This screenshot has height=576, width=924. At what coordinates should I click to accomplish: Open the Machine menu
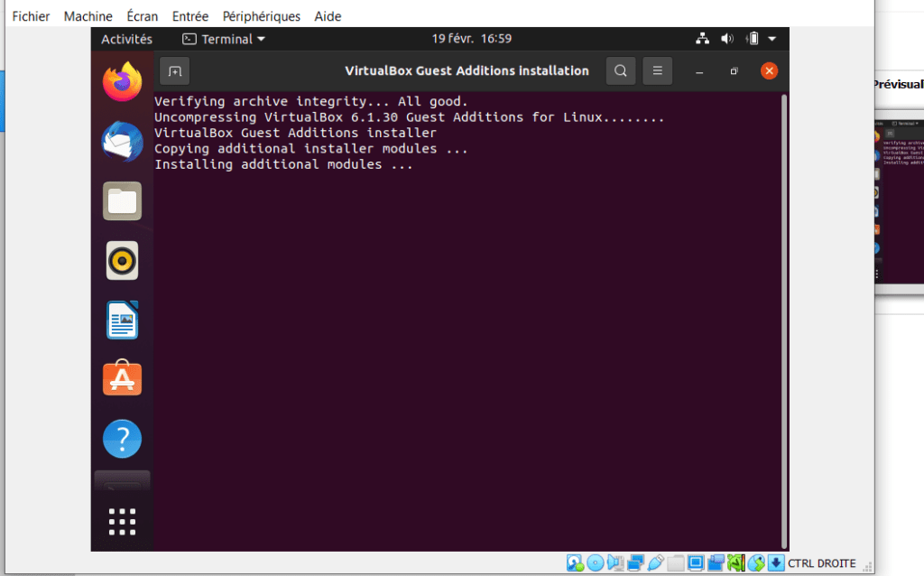(x=88, y=16)
